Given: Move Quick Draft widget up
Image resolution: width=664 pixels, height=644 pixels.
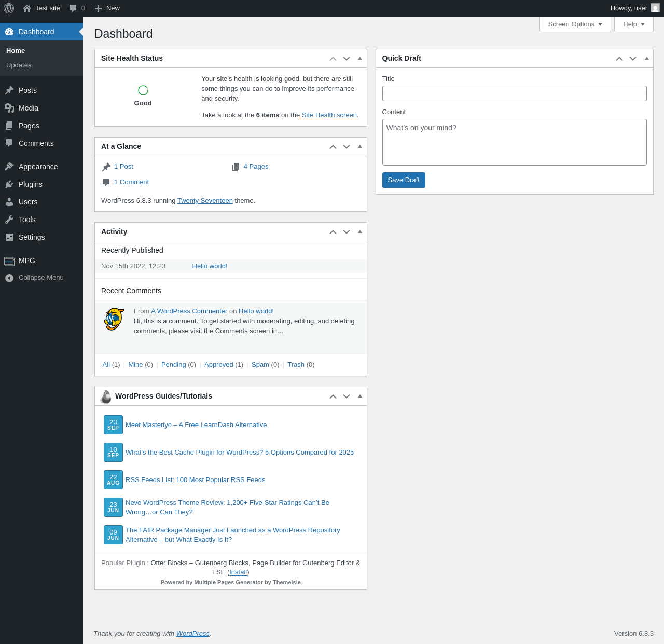Looking at the screenshot, I should (x=619, y=59).
